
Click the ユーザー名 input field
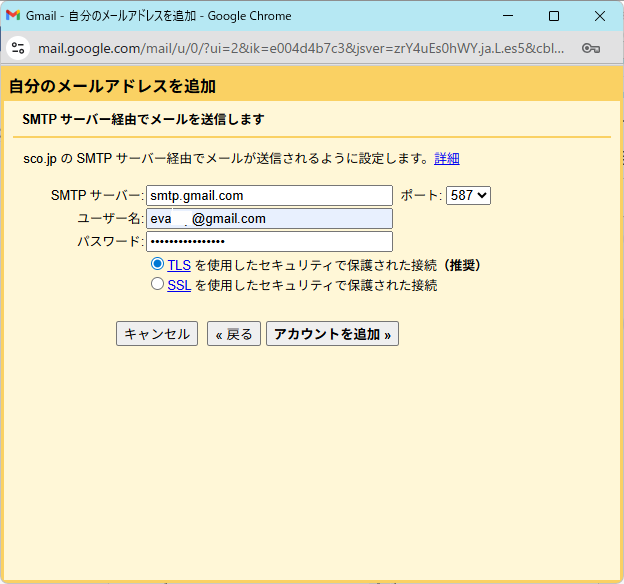click(x=269, y=219)
